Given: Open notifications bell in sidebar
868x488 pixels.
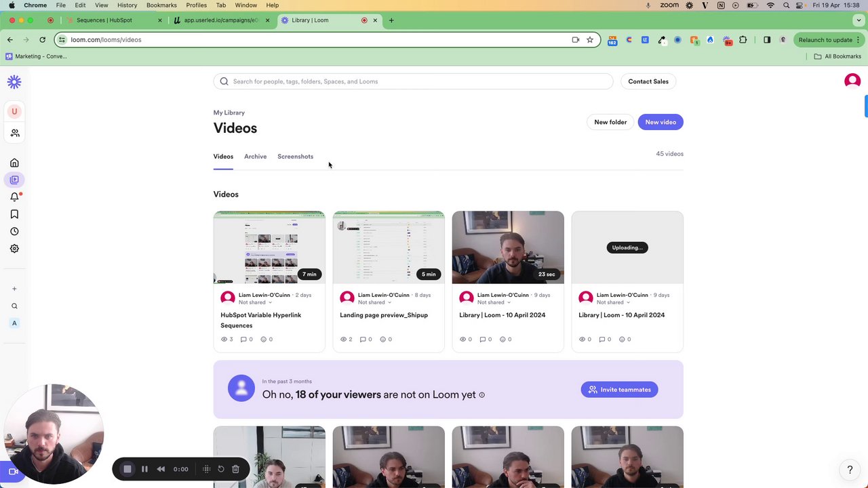Looking at the screenshot, I should click(14, 197).
